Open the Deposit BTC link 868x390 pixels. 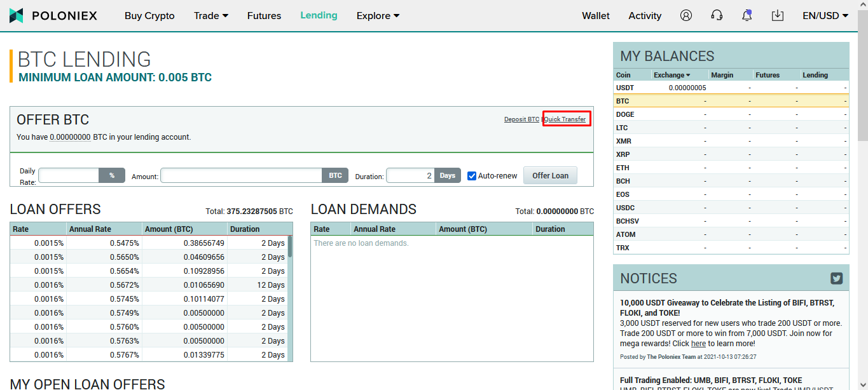click(x=521, y=119)
